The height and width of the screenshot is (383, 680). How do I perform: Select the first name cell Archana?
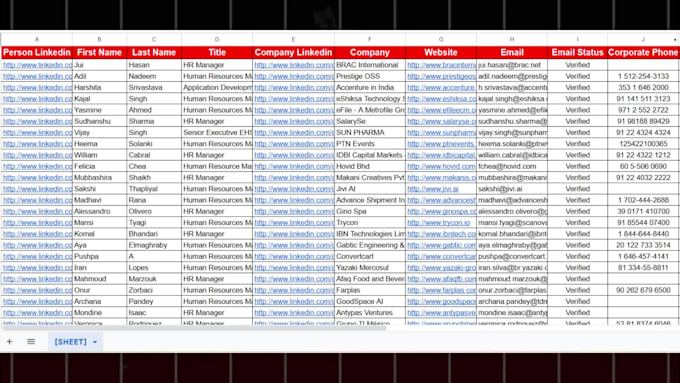pyautogui.click(x=99, y=302)
